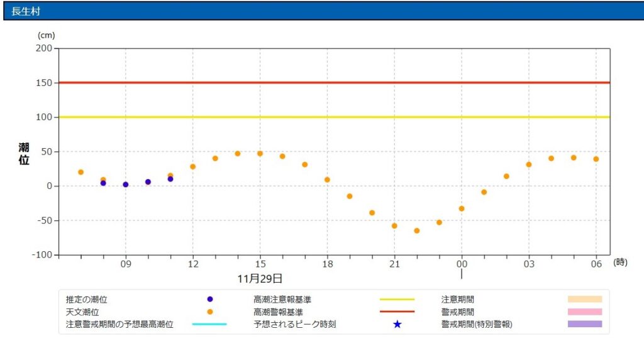This screenshot has width=644, height=341.
Task: Click the (cm) unit label
Action: [46, 35]
